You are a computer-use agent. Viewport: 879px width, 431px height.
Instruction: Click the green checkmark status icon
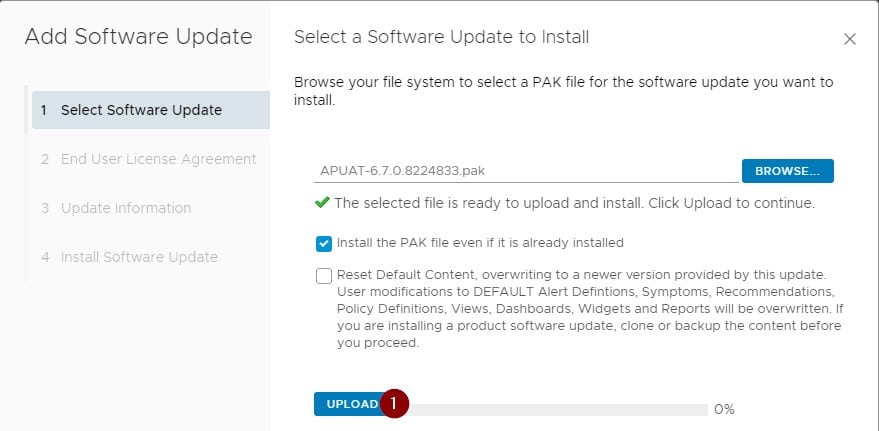[321, 202]
